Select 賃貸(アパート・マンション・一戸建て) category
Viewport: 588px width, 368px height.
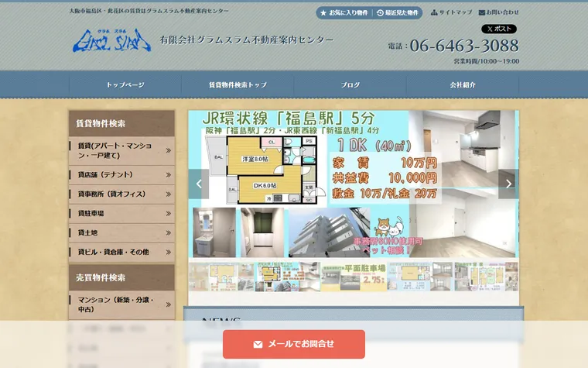pos(122,150)
